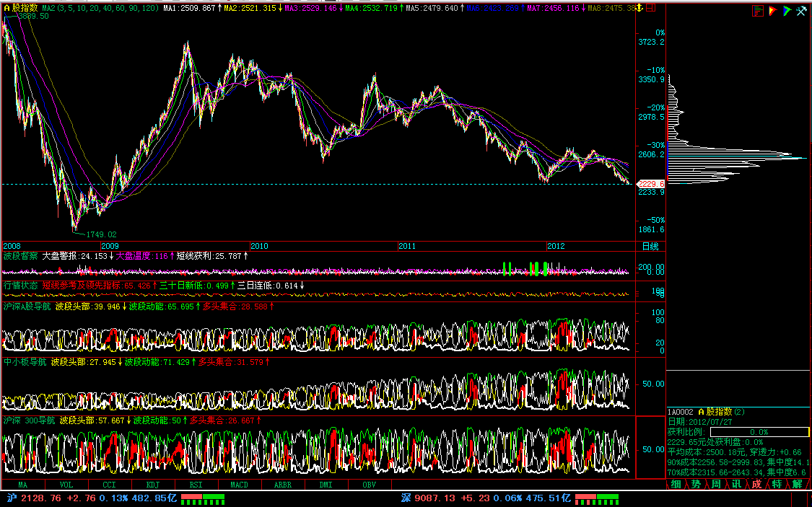Click the 短线获利:25.787 value
This screenshot has height=507, width=812.
tap(209, 255)
